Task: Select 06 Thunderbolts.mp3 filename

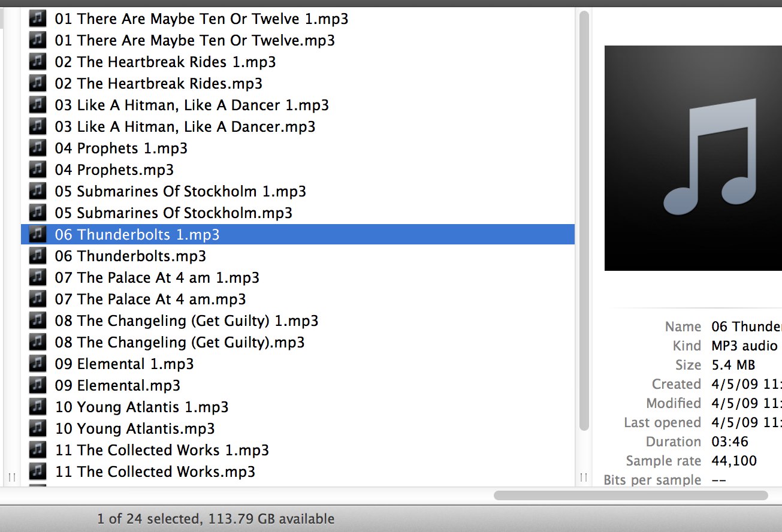Action: tap(131, 256)
